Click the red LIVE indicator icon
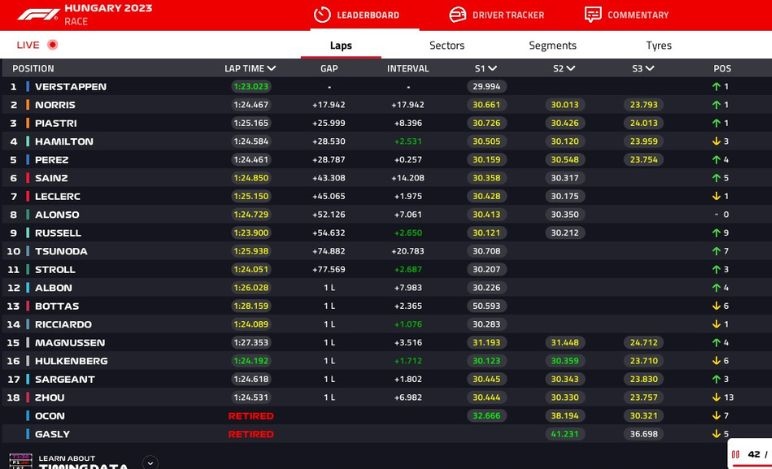Viewport: 772px width, 469px height. pyautogui.click(x=53, y=45)
